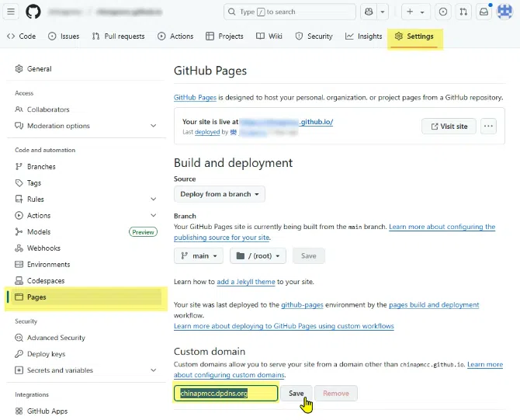Open the pull requests icon in the header
Screen dimensions: 520x420
(463, 12)
